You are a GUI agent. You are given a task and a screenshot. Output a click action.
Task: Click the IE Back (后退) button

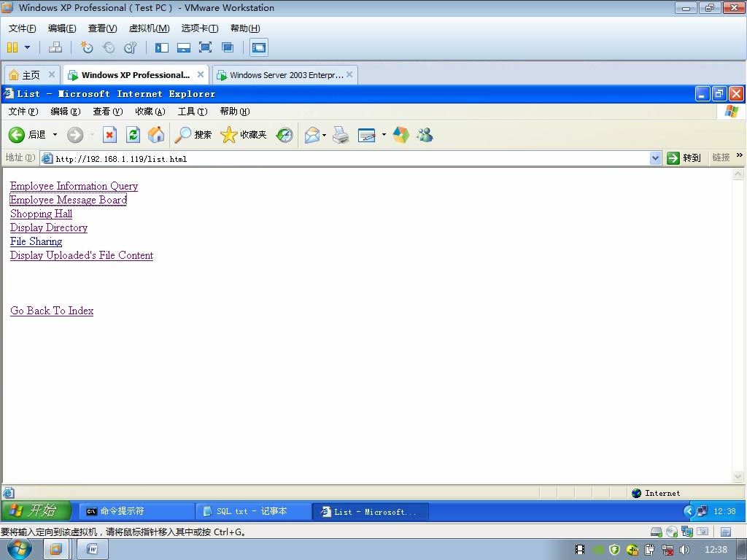27,135
